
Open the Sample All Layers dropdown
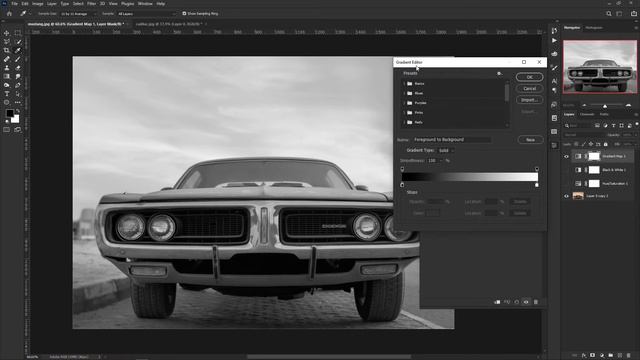(x=147, y=13)
